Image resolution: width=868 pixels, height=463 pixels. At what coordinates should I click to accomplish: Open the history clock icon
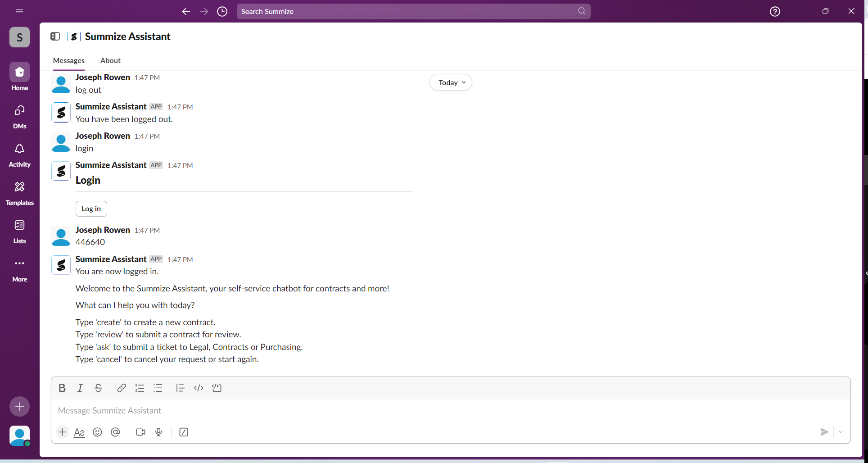(x=222, y=11)
